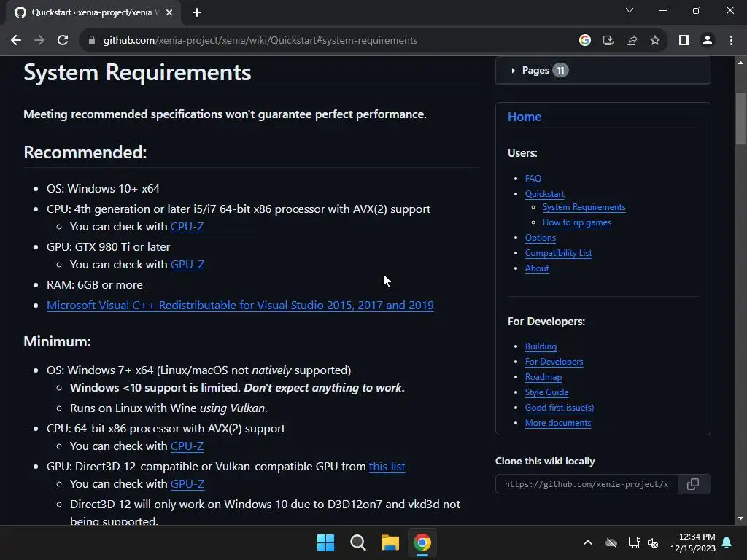Screen dimensions: 747x560
Task: Open the FAQ link
Action: [533, 179]
